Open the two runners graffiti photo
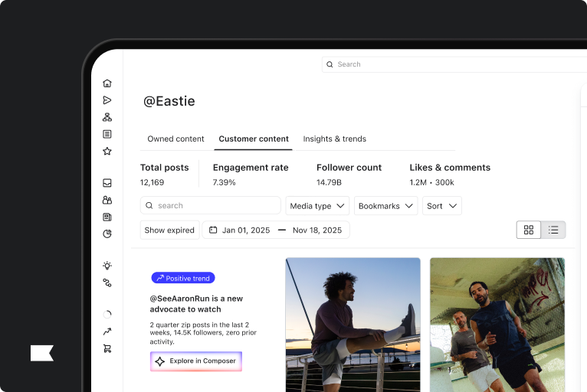Viewport: 587px width, 392px height. point(497,325)
